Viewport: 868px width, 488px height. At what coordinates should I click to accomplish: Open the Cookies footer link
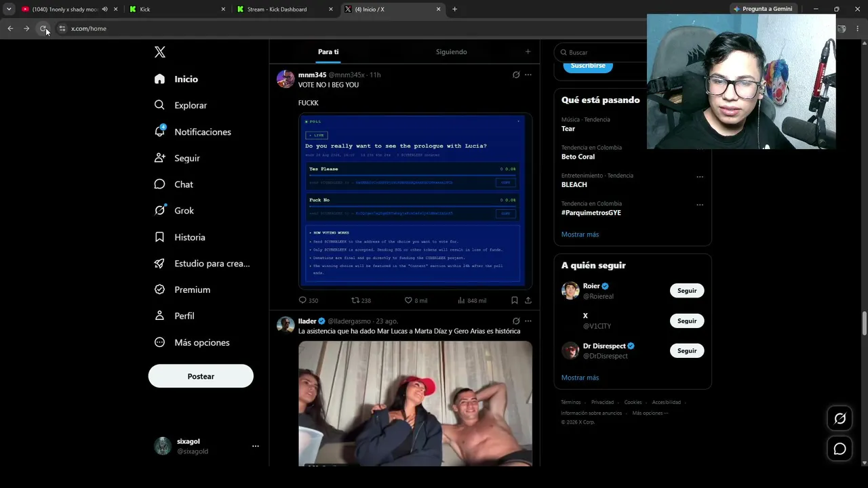633,403
